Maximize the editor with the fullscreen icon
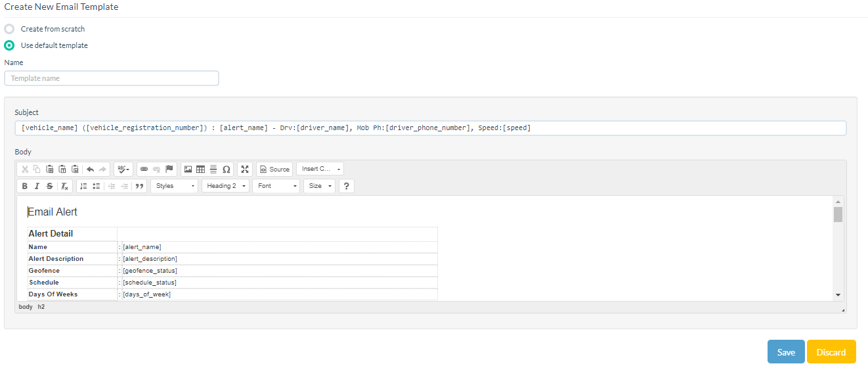868x391 pixels. point(245,169)
